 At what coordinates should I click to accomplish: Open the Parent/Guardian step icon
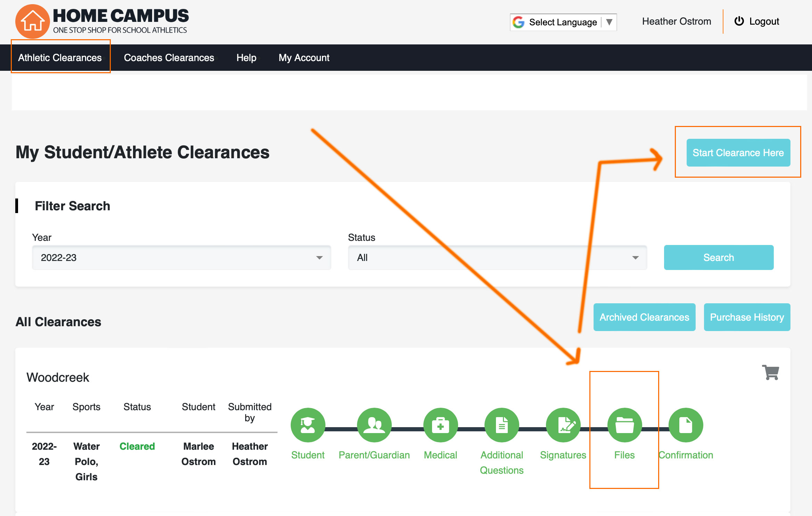tap(374, 425)
